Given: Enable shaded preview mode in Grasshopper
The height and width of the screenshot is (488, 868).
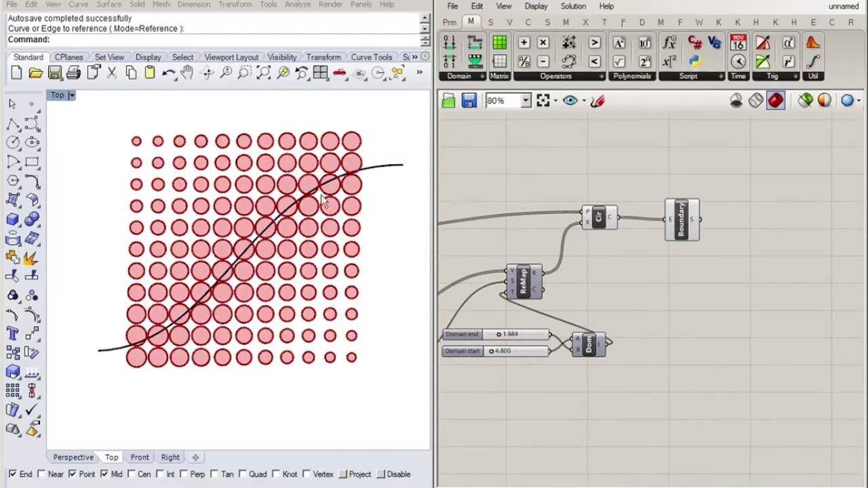Looking at the screenshot, I should 776,101.
